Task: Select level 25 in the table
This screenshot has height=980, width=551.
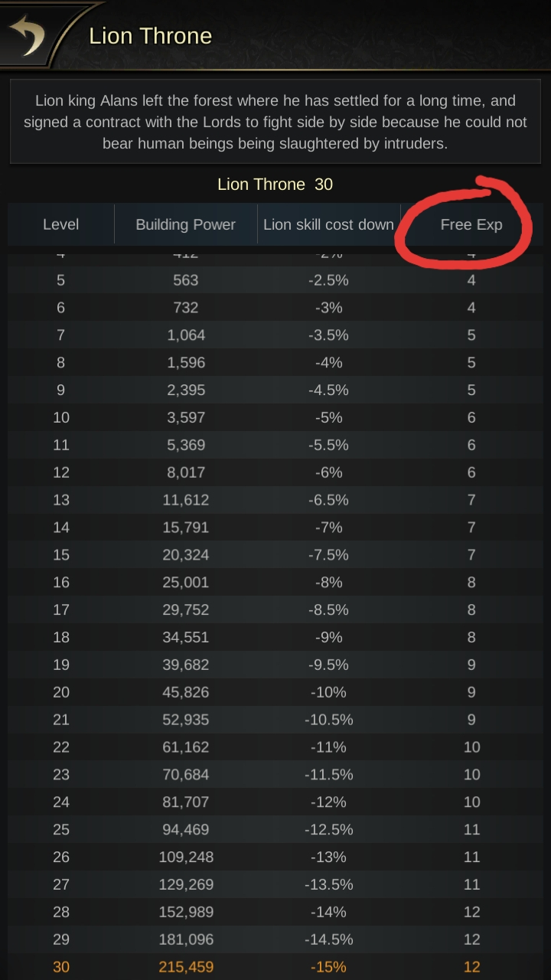Action: point(61,829)
